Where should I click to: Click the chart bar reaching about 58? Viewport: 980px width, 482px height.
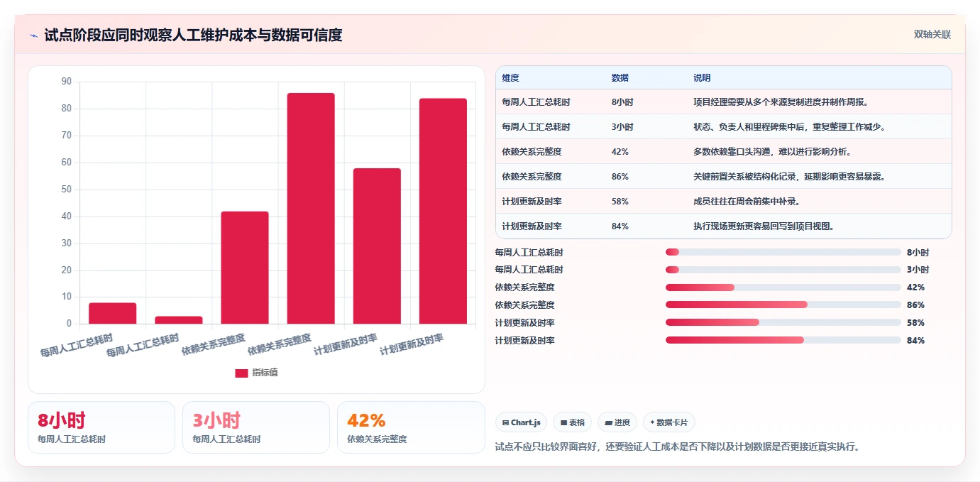(x=377, y=246)
